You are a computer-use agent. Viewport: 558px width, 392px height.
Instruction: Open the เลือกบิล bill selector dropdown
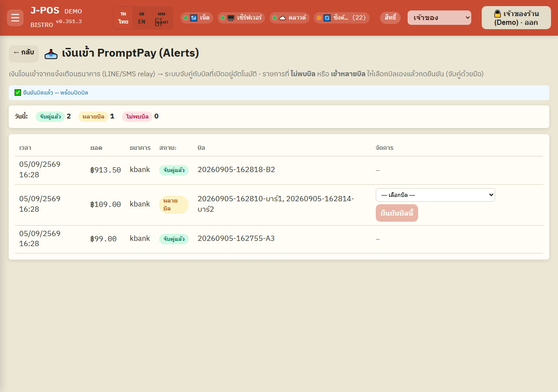click(436, 195)
